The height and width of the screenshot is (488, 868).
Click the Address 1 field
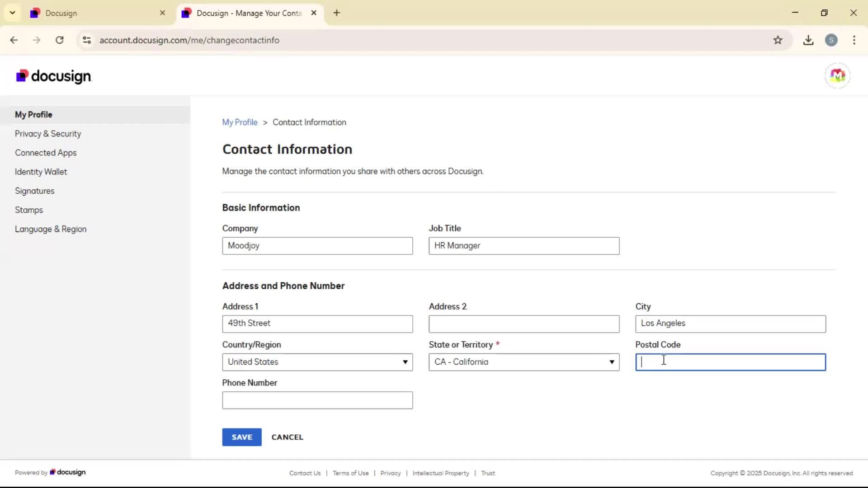pyautogui.click(x=317, y=324)
